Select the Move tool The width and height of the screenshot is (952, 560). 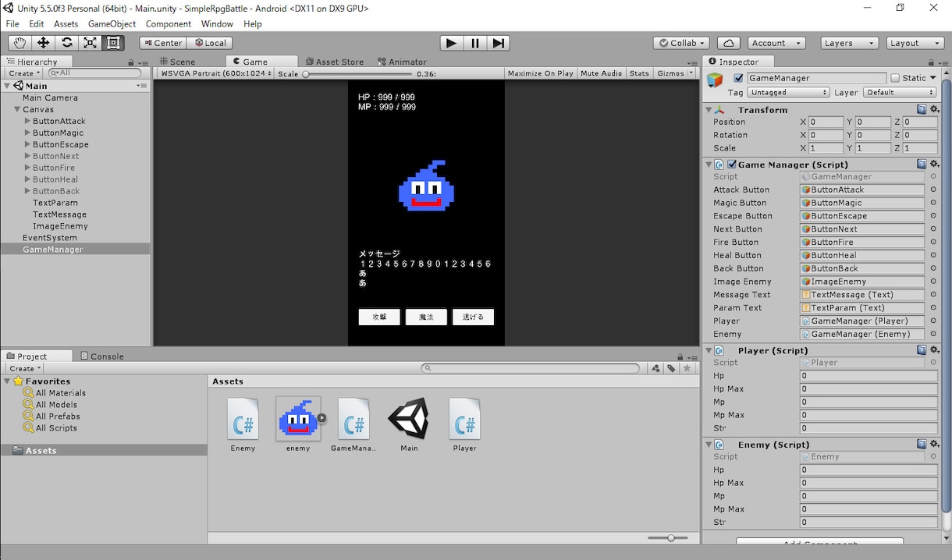pyautogui.click(x=43, y=43)
